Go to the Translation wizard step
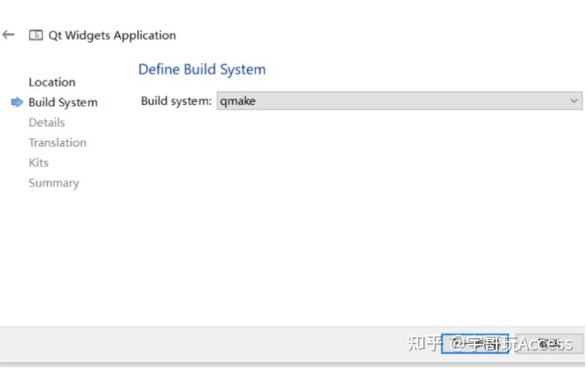The image size is (588, 368). [57, 143]
